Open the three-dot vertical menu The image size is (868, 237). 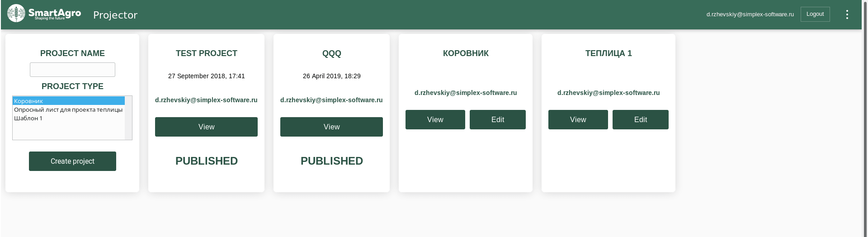point(847,14)
